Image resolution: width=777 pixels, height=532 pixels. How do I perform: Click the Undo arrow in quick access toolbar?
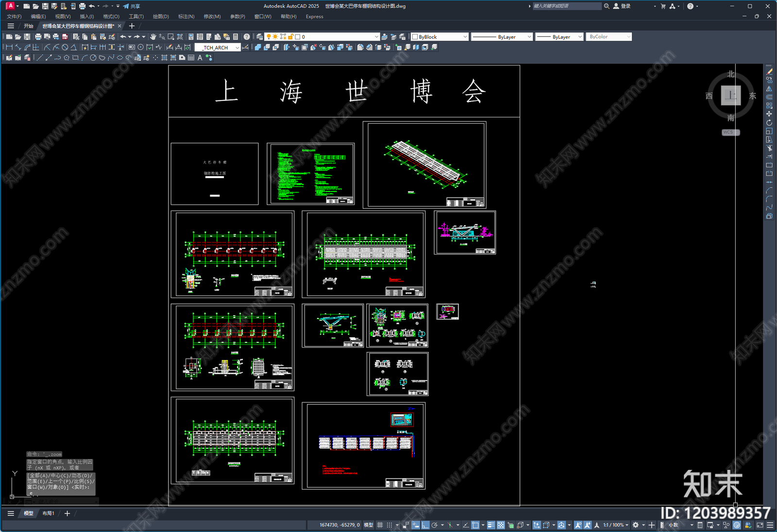[91, 6]
